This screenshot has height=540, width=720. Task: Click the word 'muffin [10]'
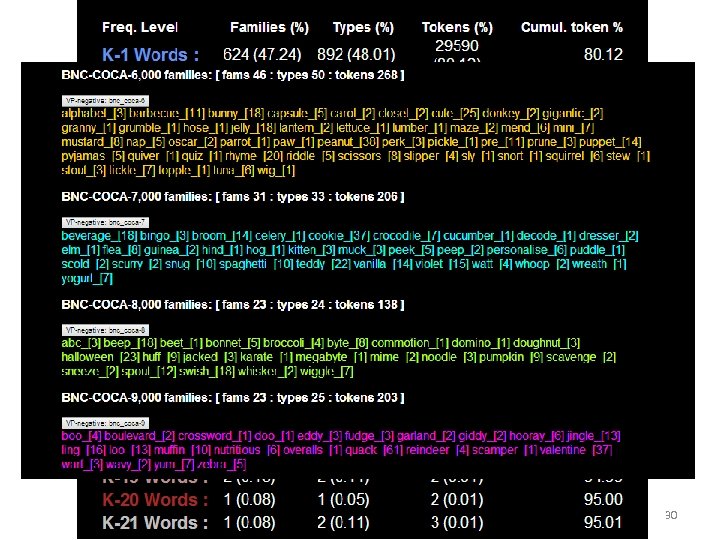click(183, 450)
